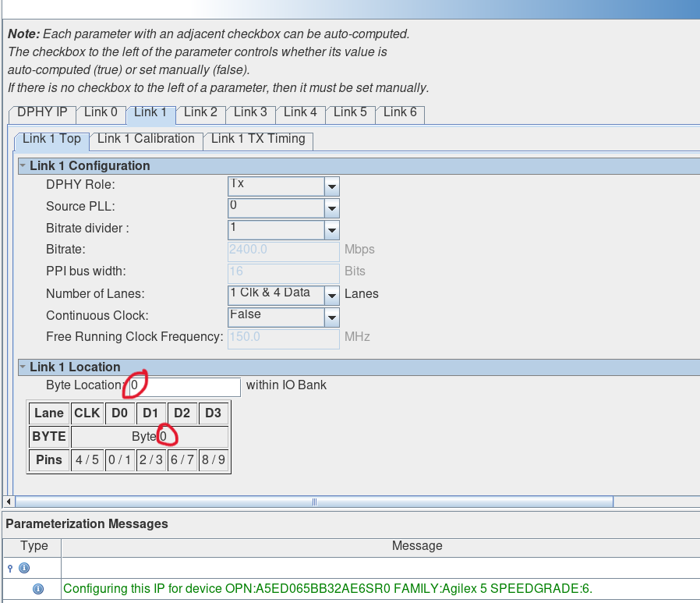Collapse the Link 1 Location section
Image resolution: width=700 pixels, height=603 pixels.
coord(23,367)
